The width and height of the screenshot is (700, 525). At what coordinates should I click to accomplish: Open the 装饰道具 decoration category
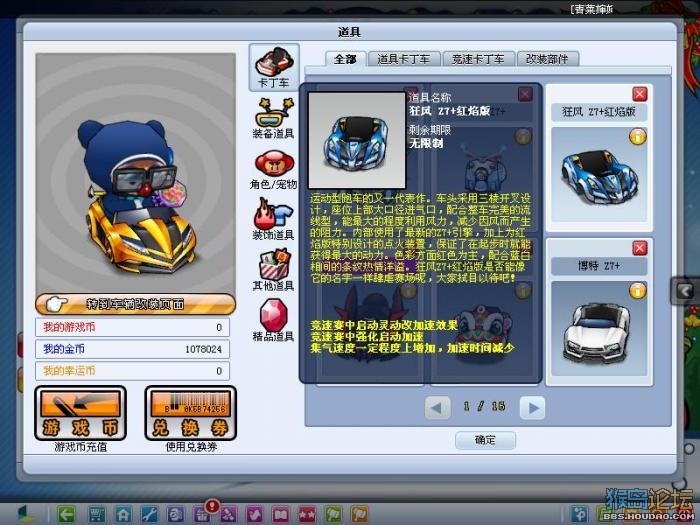[274, 220]
